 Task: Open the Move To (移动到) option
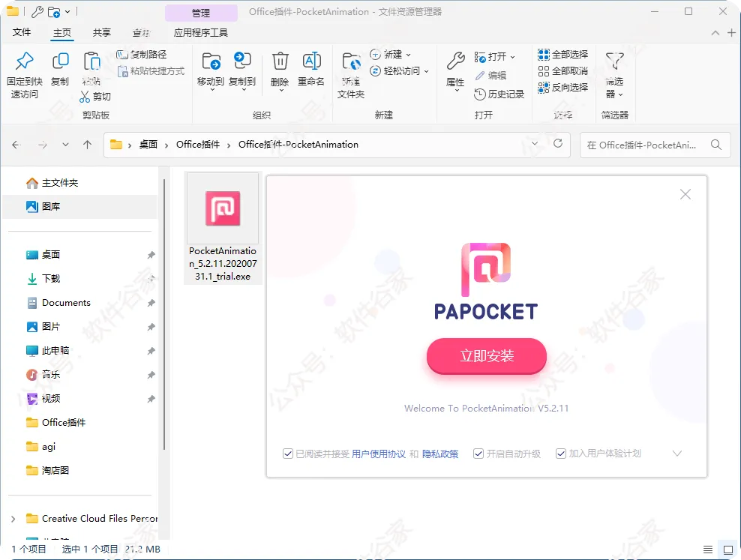[x=211, y=70]
